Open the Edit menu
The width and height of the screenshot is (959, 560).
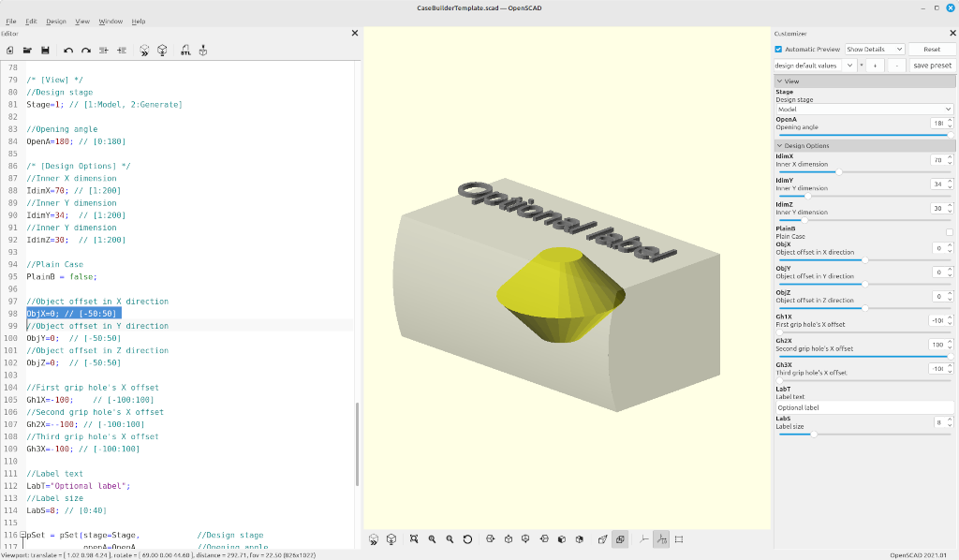pos(31,22)
